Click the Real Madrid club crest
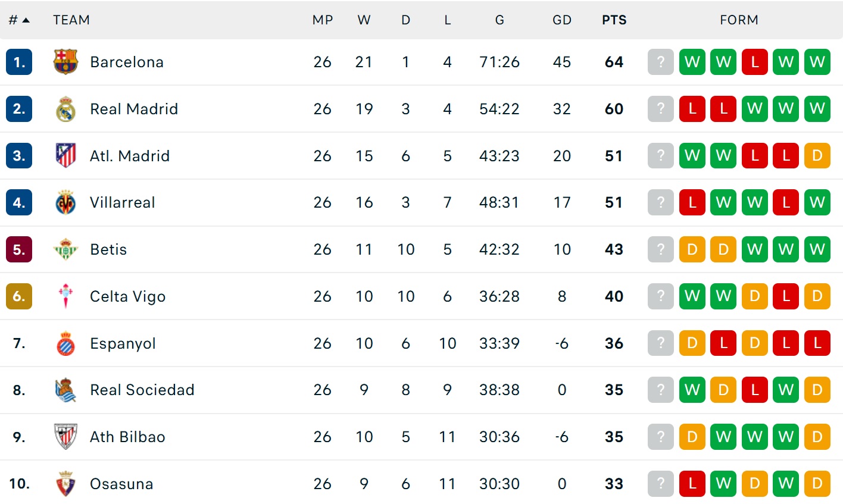The height and width of the screenshot is (504, 843). tap(65, 109)
